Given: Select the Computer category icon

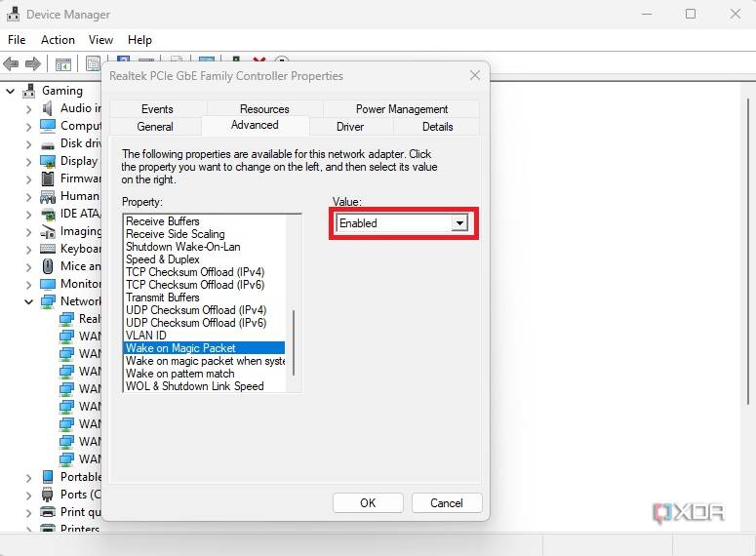Looking at the screenshot, I should 48,126.
